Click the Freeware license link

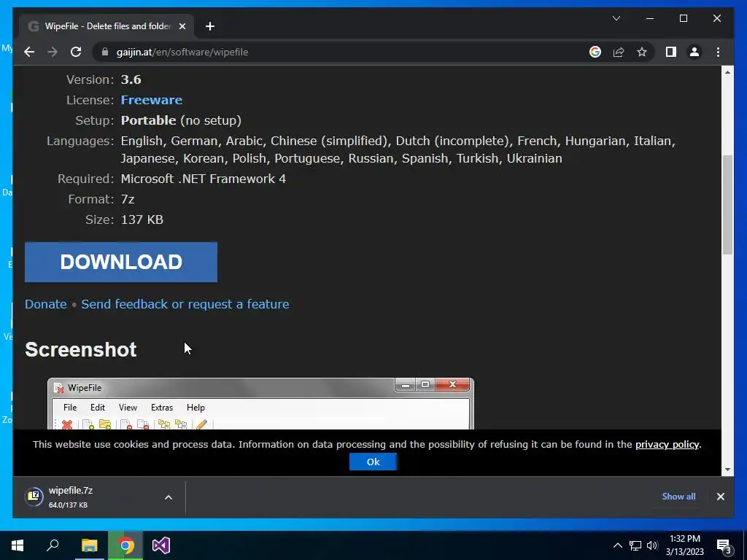click(152, 100)
